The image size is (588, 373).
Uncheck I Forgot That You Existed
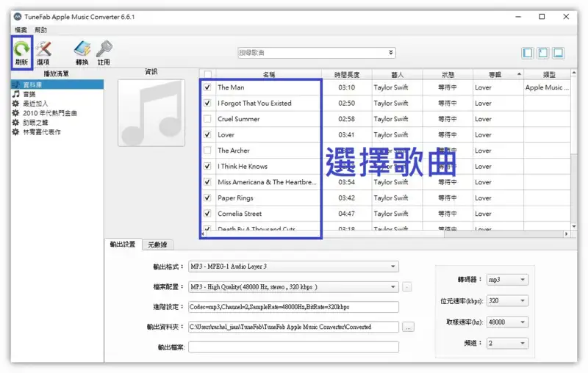(x=207, y=103)
